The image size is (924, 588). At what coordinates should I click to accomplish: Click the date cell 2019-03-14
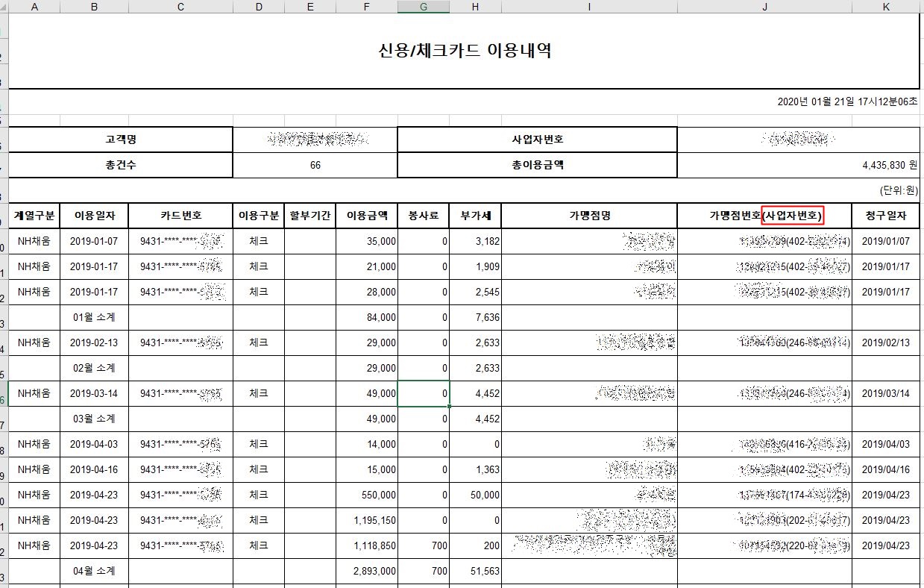coord(94,393)
